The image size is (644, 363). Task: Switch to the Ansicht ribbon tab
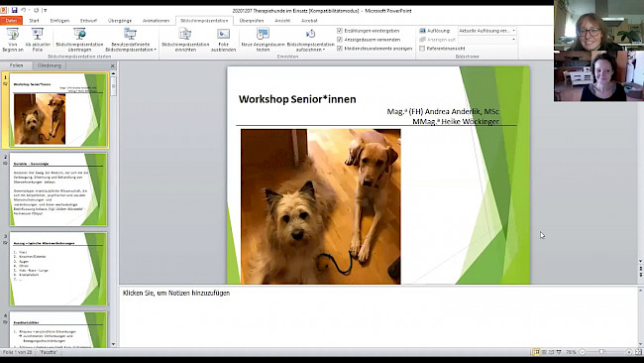click(282, 21)
